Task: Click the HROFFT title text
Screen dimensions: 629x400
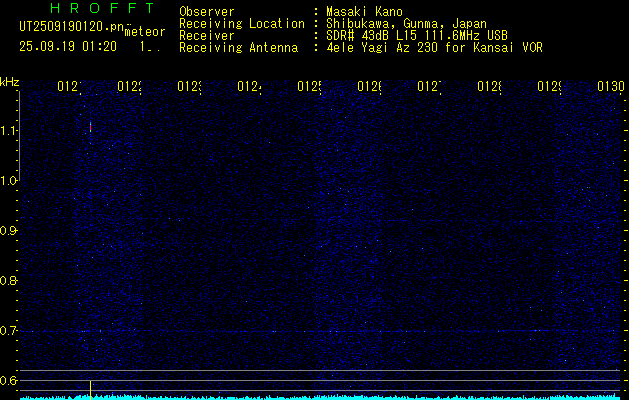Action: tap(103, 8)
